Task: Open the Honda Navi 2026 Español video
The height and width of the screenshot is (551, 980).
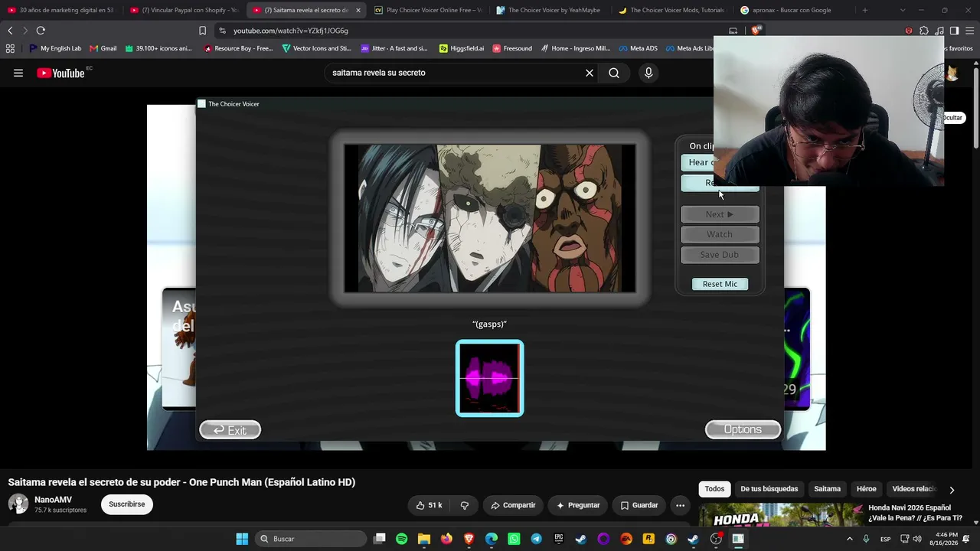Action: click(x=915, y=513)
